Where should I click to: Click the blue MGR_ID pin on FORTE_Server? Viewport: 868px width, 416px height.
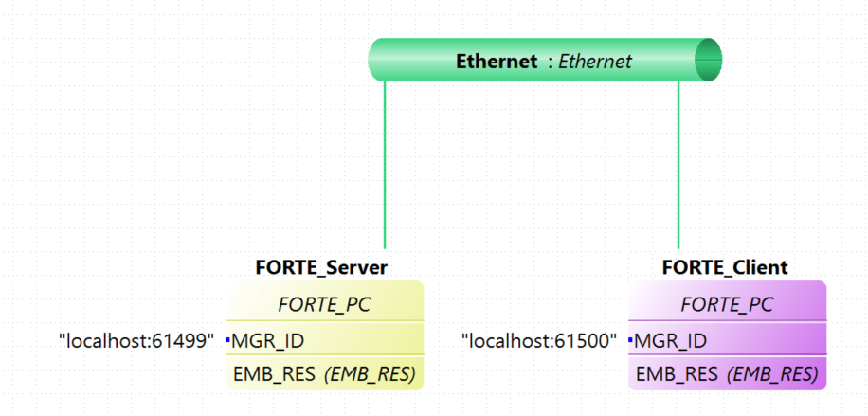227,339
